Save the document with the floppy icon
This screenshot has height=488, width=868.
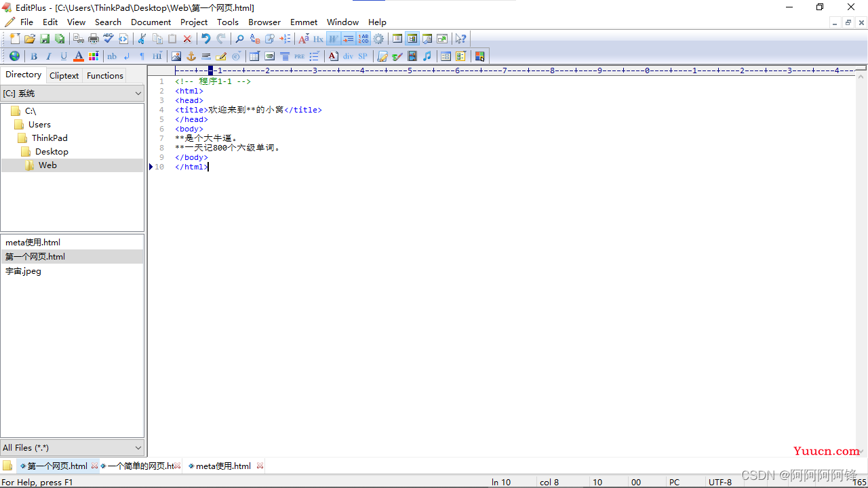(45, 39)
